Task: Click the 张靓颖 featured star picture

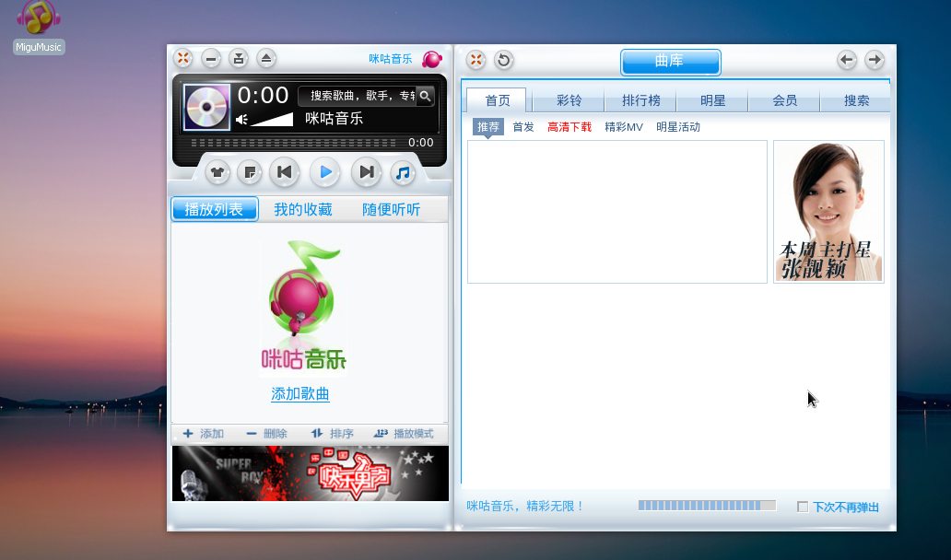Action: pyautogui.click(x=829, y=212)
